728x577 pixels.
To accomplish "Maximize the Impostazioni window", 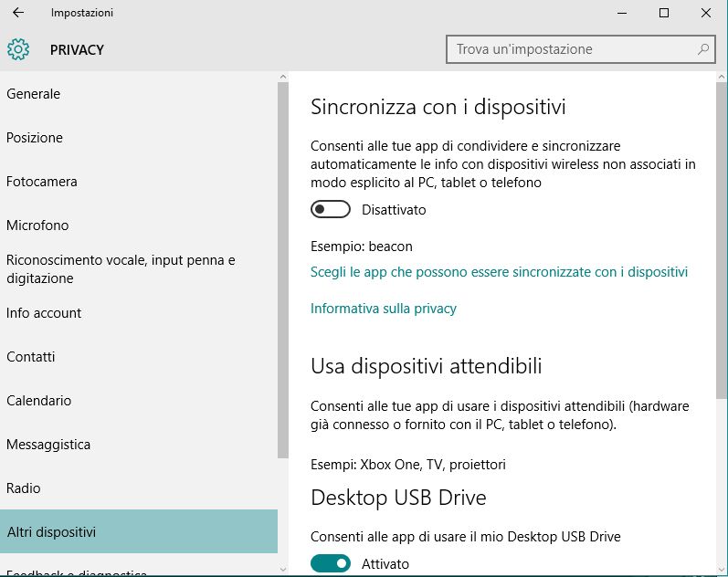I will pyautogui.click(x=664, y=13).
